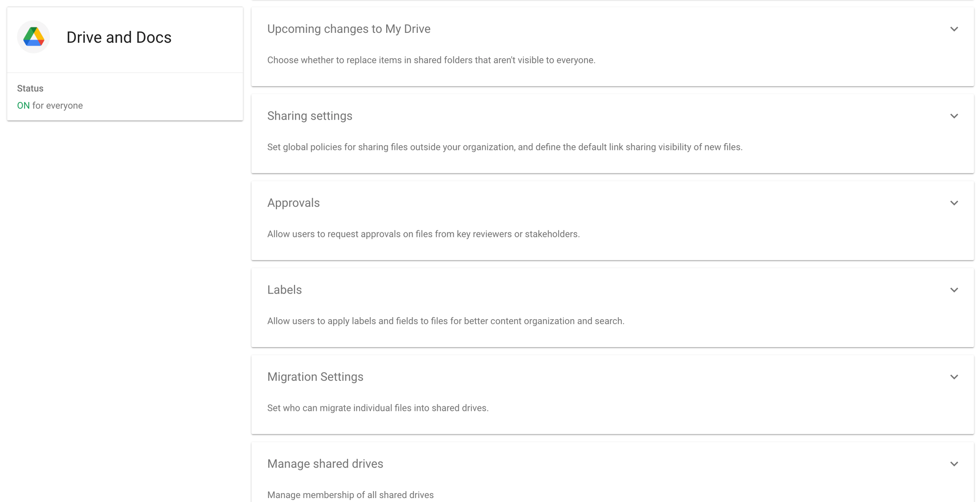Select the Drive and Docs title
Image resolution: width=980 pixels, height=502 pixels.
click(x=119, y=37)
